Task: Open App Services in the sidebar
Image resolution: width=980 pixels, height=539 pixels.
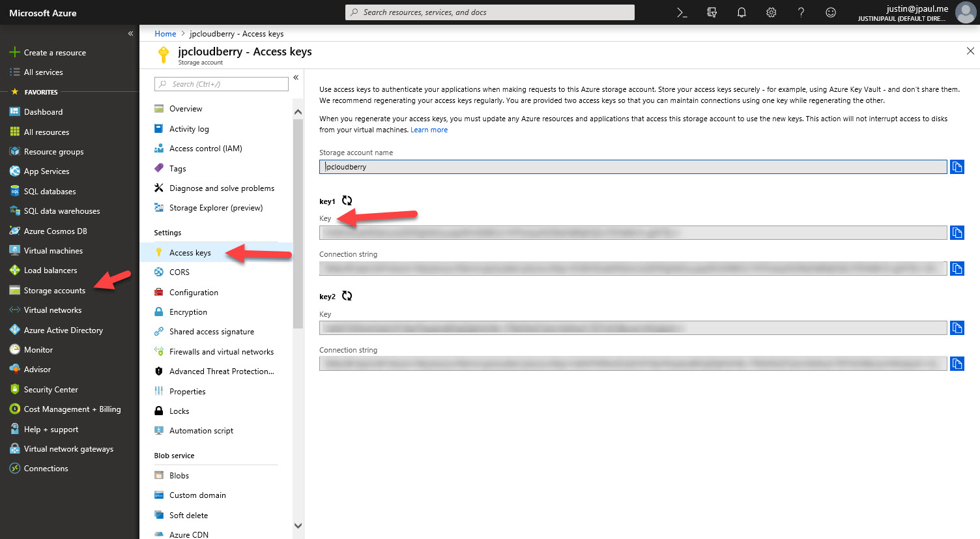Action: pyautogui.click(x=46, y=171)
